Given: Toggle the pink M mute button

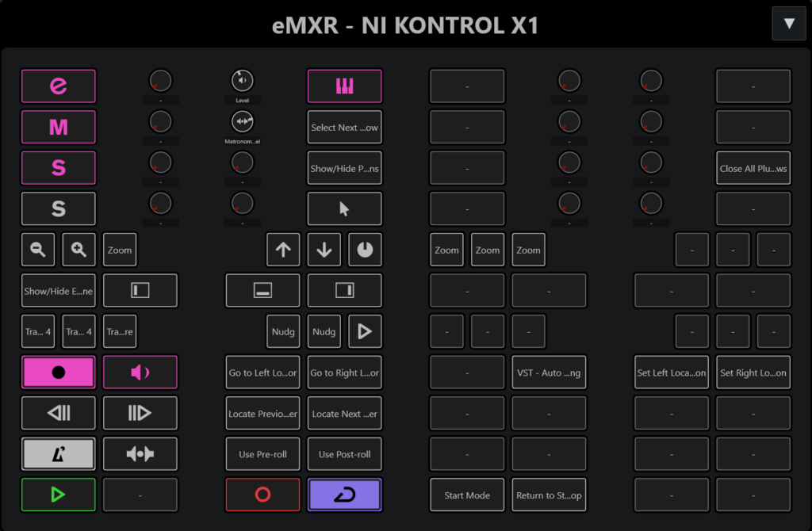Looking at the screenshot, I should coord(59,127).
